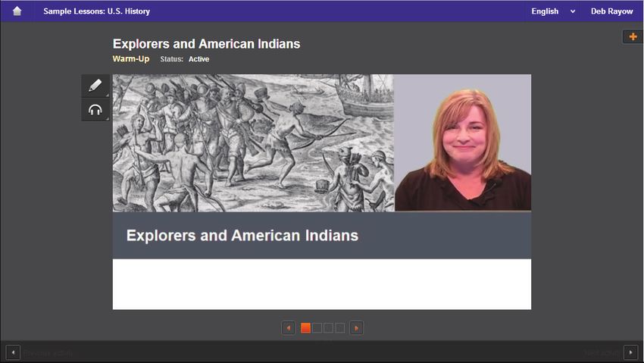Click the explorers engraving image
Screen dimensions: 644x363
[x=253, y=143]
